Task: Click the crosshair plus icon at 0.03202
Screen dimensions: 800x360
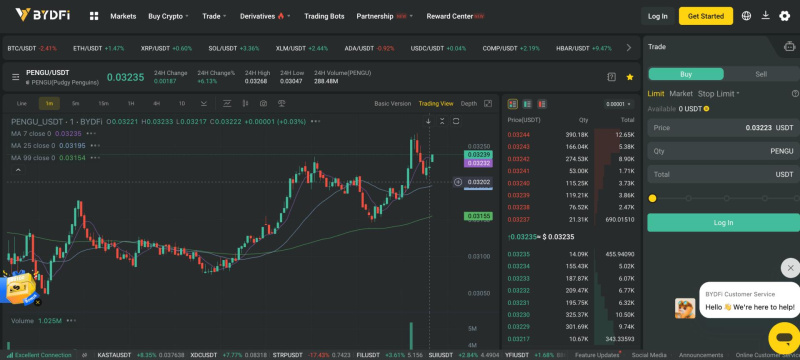Action: pyautogui.click(x=458, y=182)
